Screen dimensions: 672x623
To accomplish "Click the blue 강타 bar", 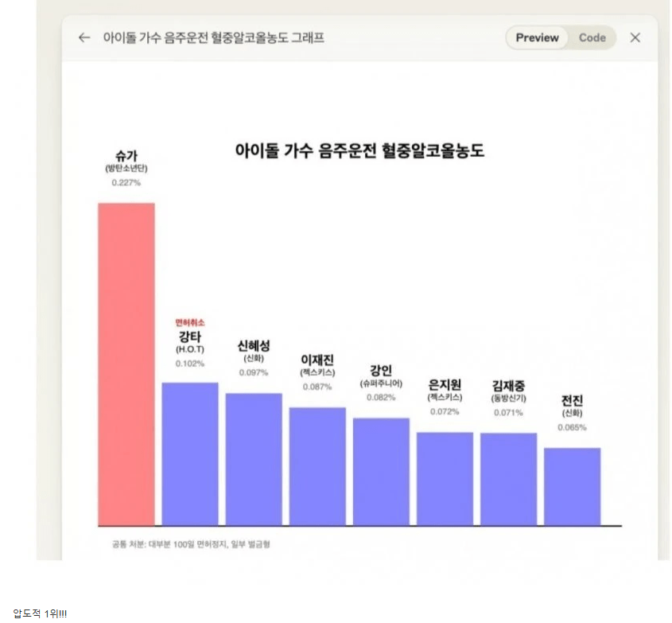I will [190, 454].
